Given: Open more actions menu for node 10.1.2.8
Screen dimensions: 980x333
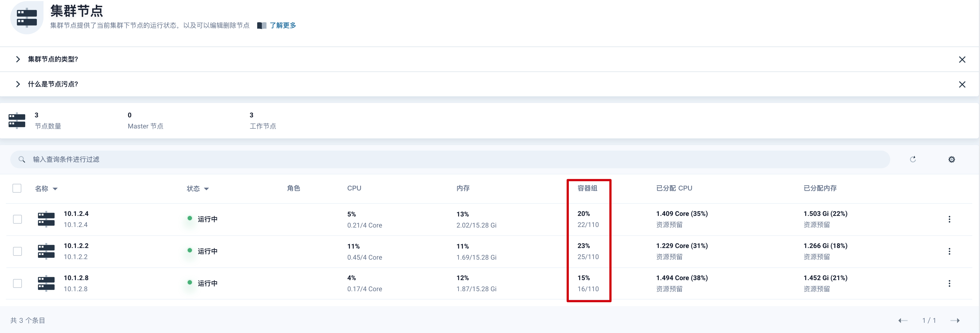Looking at the screenshot, I should tap(949, 283).
